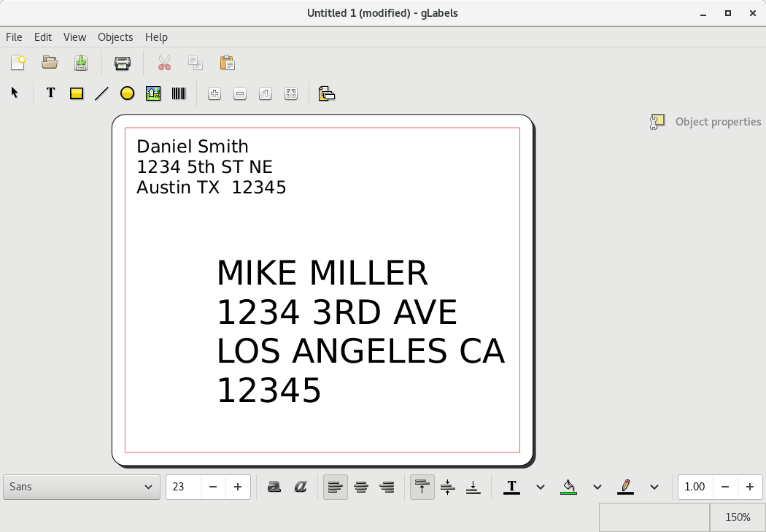Create a new label with New icon
Image resolution: width=766 pixels, height=532 pixels.
pos(18,63)
